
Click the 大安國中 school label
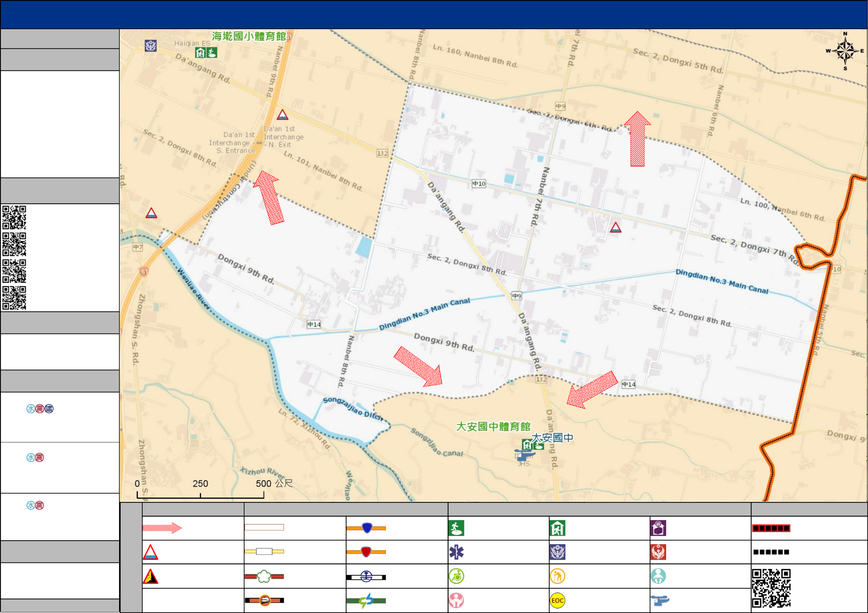pos(552,438)
